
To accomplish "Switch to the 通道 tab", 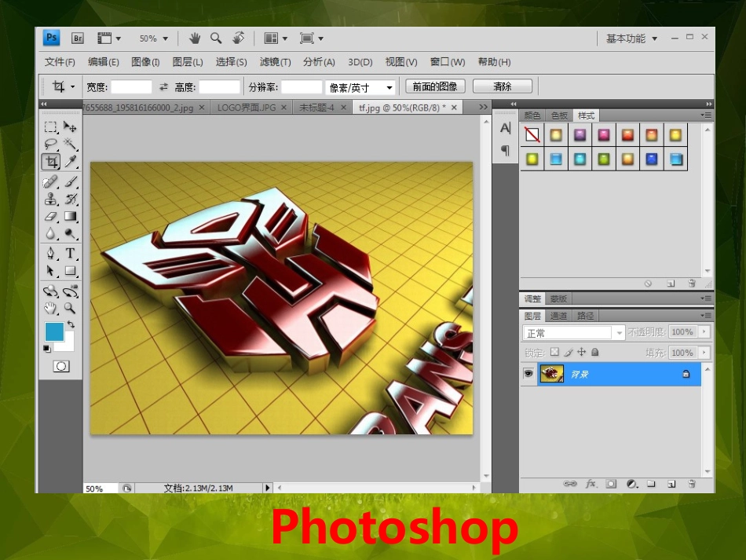I will [558, 316].
